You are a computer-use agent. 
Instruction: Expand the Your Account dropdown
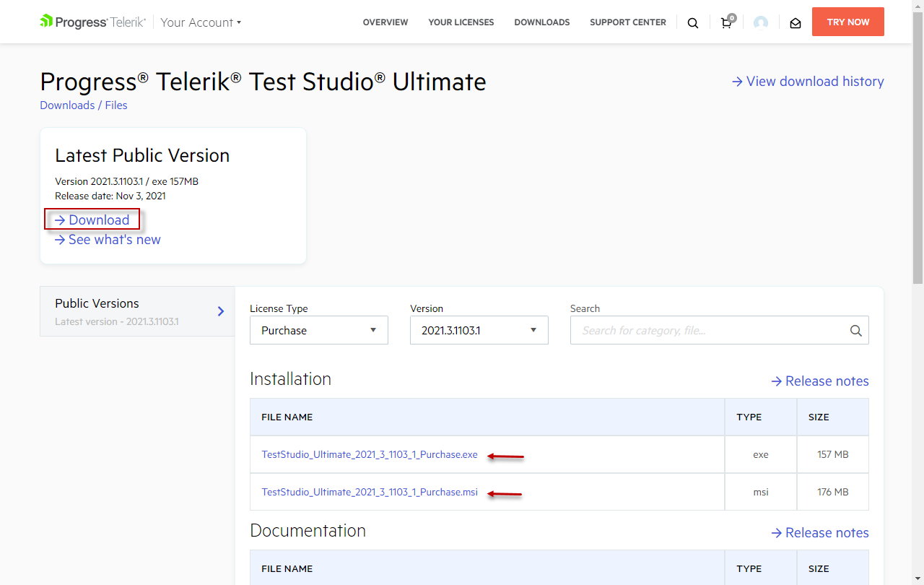click(201, 22)
